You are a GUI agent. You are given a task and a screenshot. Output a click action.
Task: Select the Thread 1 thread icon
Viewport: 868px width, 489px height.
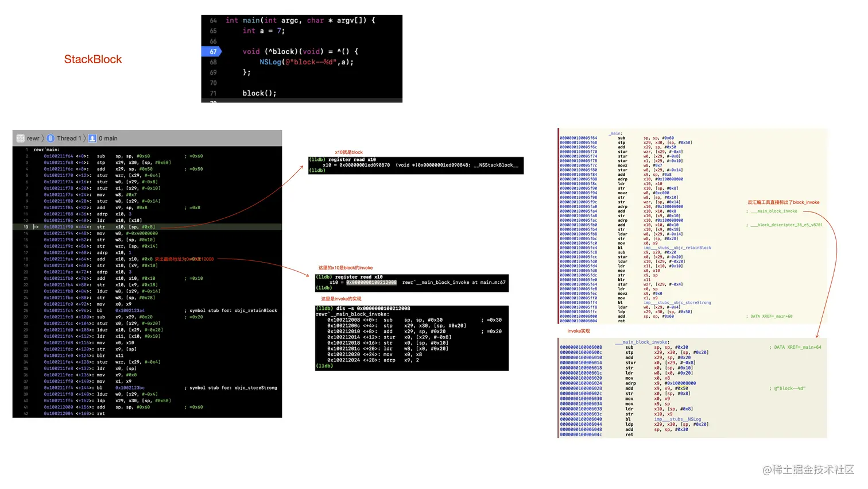[51, 138]
